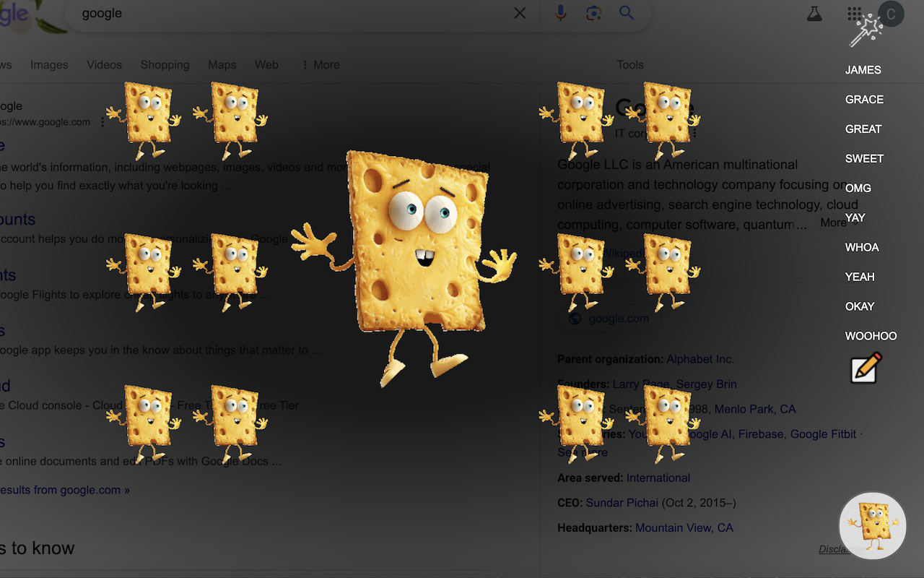Switch to the Images tab
The image size is (924, 578).
pyautogui.click(x=49, y=65)
